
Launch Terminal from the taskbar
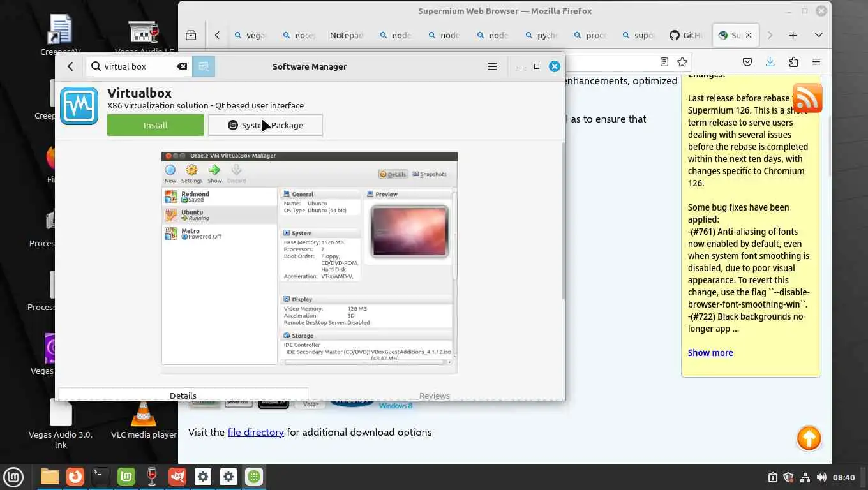click(101, 477)
